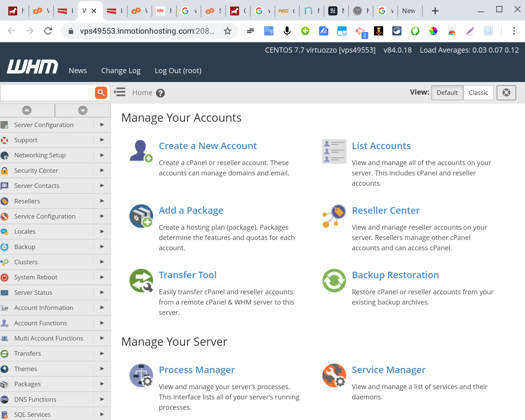
Task: Click the Service Manager wrench icon
Action: click(334, 375)
